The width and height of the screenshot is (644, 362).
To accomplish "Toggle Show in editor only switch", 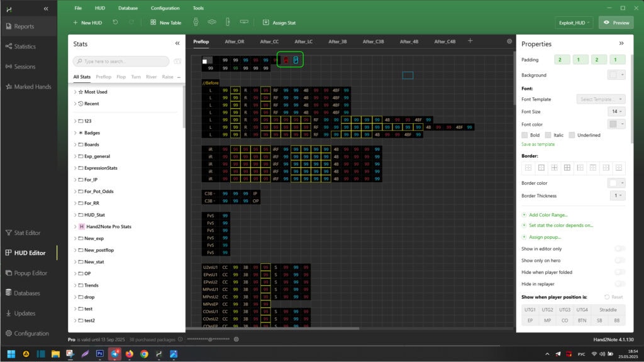I will click(x=619, y=249).
